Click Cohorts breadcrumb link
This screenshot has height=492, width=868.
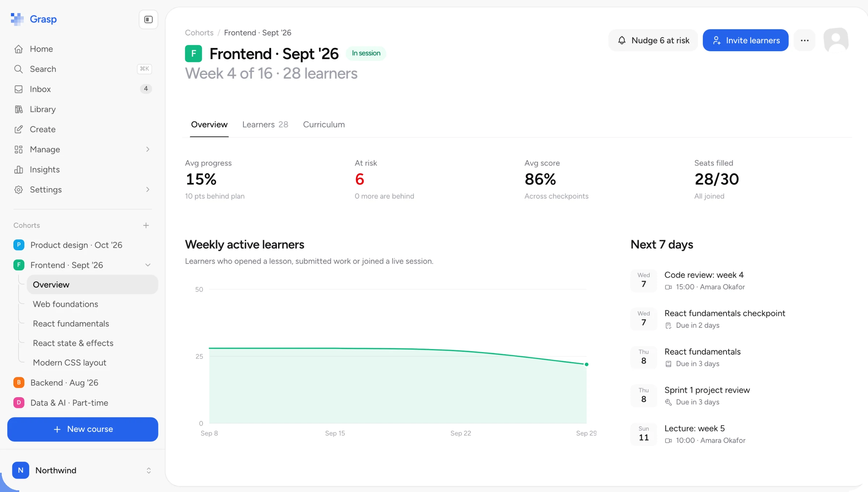199,33
